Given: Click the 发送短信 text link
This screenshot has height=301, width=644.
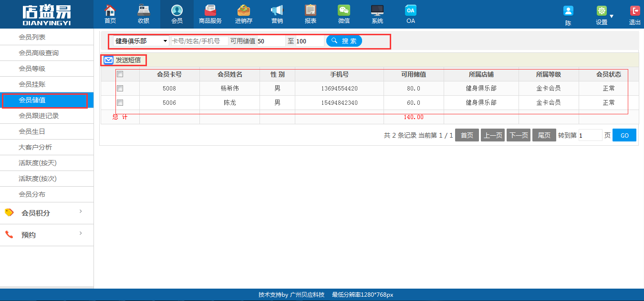Looking at the screenshot, I should (x=128, y=60).
